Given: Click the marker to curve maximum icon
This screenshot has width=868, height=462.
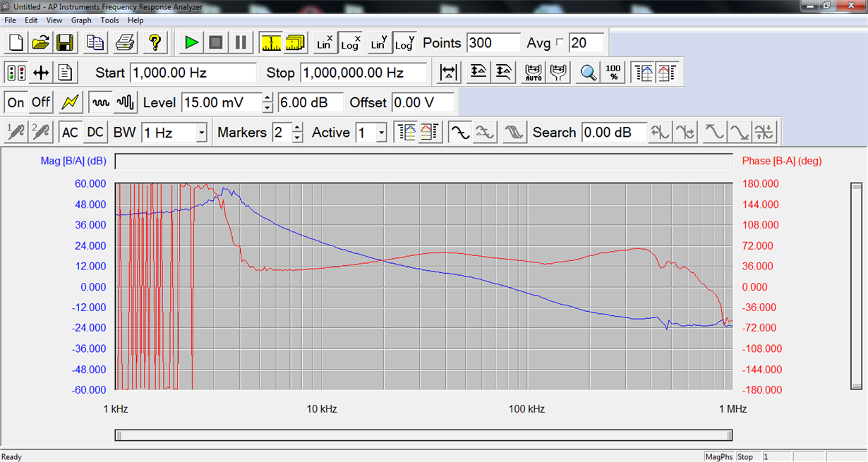Looking at the screenshot, I should [x=715, y=132].
